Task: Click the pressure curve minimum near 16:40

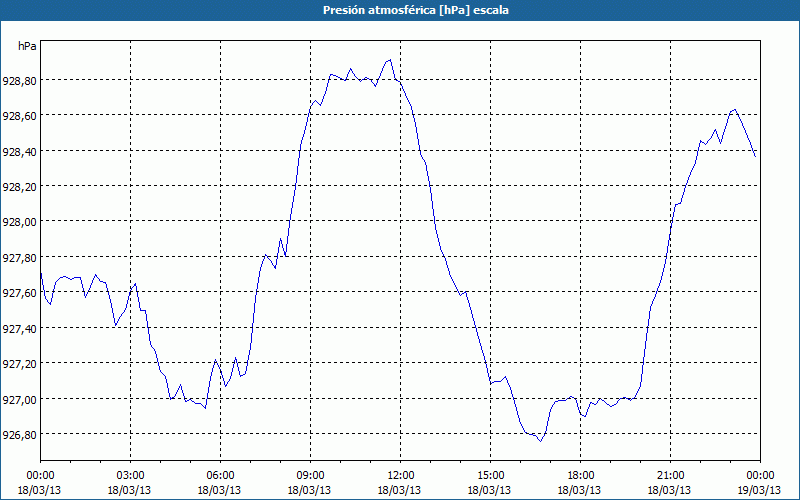Action: tap(540, 441)
